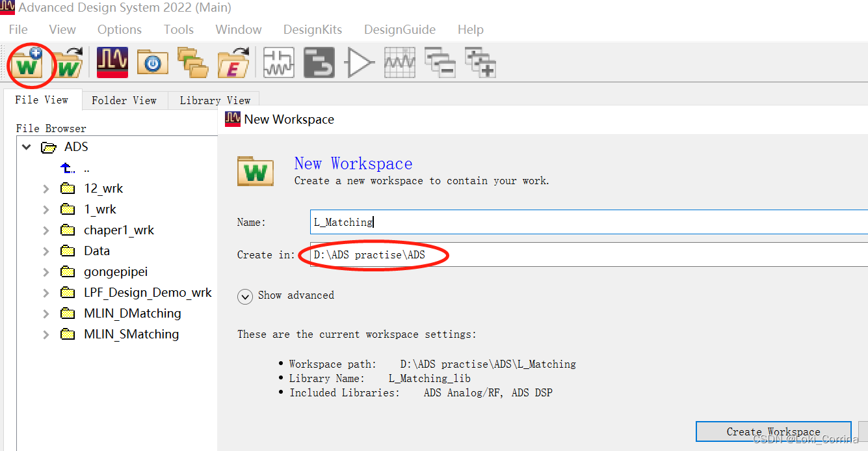Click the hide all windows icon
This screenshot has height=451, width=868.
[440, 62]
